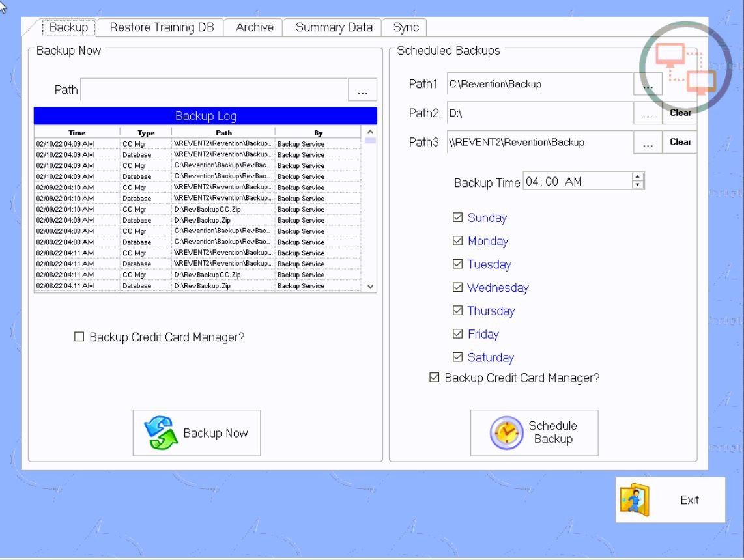This screenshot has height=560, width=744.
Task: Start backup with Backup Now button
Action: [x=197, y=433]
